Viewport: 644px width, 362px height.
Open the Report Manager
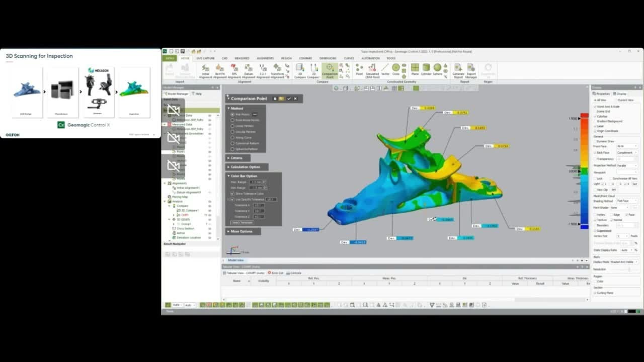tap(471, 70)
